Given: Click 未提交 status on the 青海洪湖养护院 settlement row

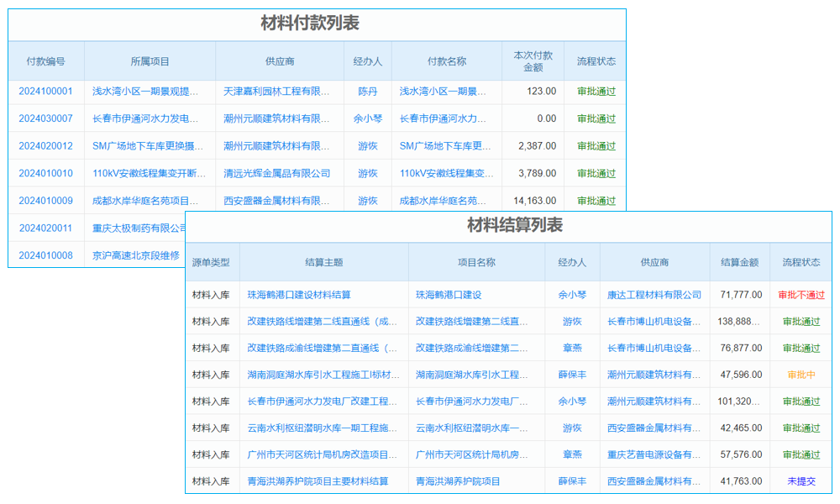Looking at the screenshot, I should (x=799, y=480).
